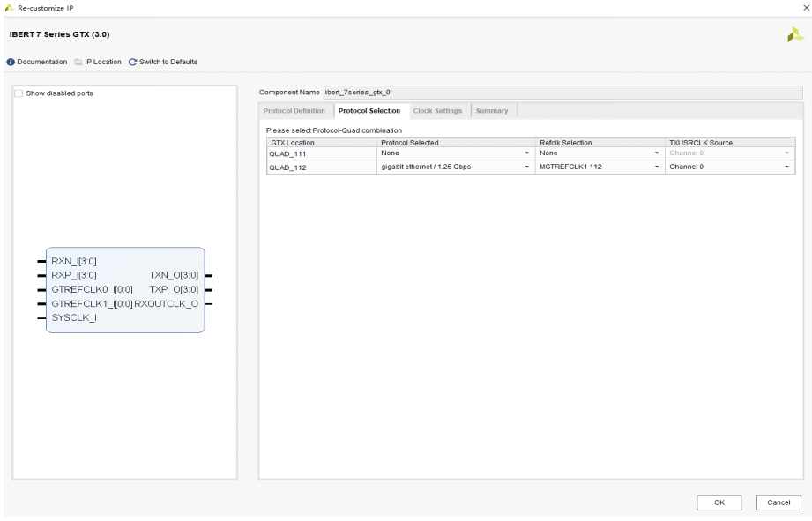
Task: Click the Vivado logo in title bar
Action: point(9,8)
